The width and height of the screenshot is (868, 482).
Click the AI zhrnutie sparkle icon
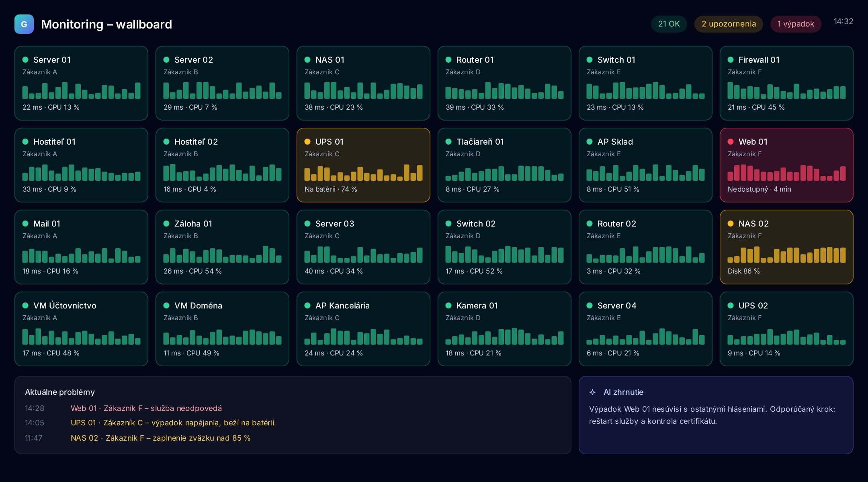click(x=592, y=392)
